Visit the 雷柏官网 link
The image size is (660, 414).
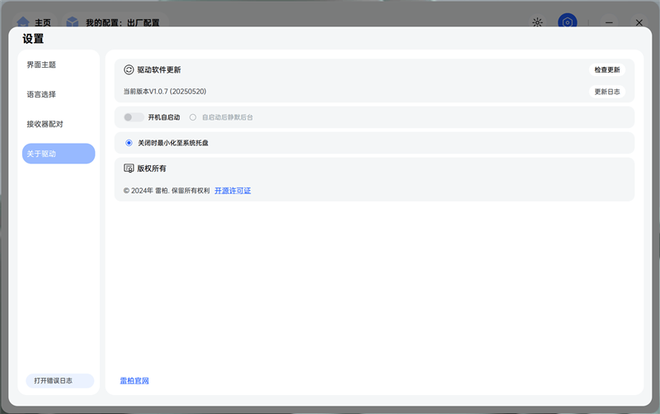[x=135, y=381]
